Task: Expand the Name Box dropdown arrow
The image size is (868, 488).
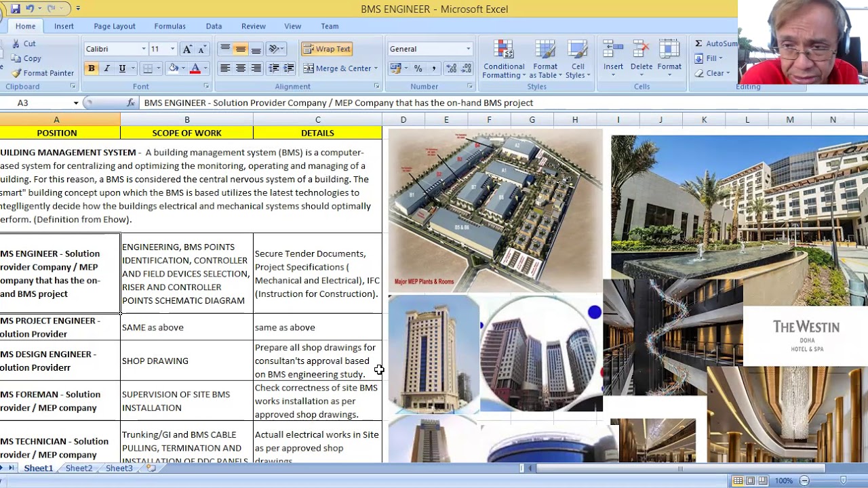Action: 76,103
